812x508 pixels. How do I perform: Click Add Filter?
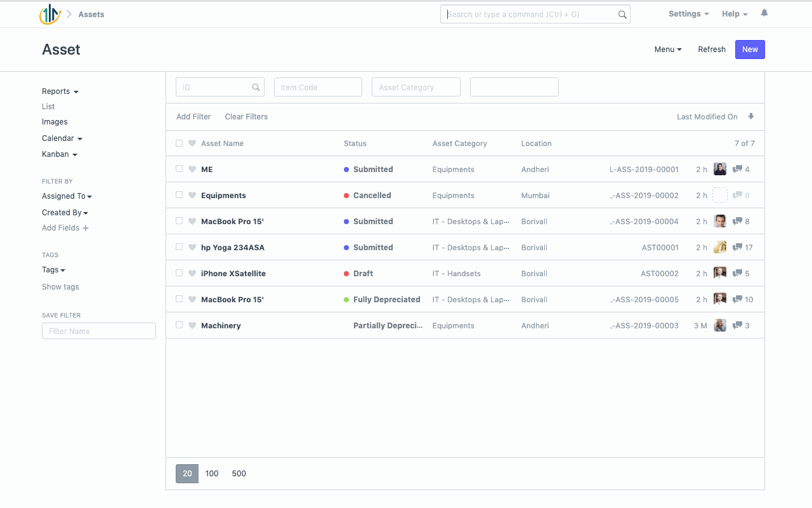(x=193, y=117)
